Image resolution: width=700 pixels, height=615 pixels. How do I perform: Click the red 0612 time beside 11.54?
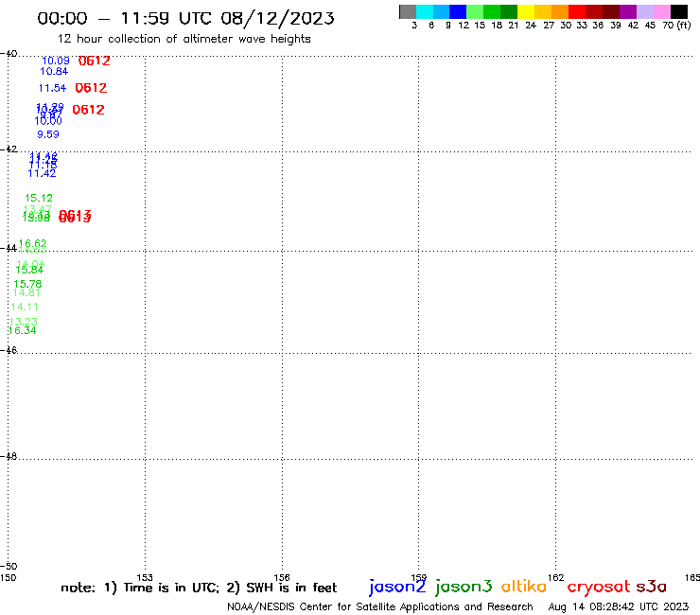pyautogui.click(x=91, y=88)
